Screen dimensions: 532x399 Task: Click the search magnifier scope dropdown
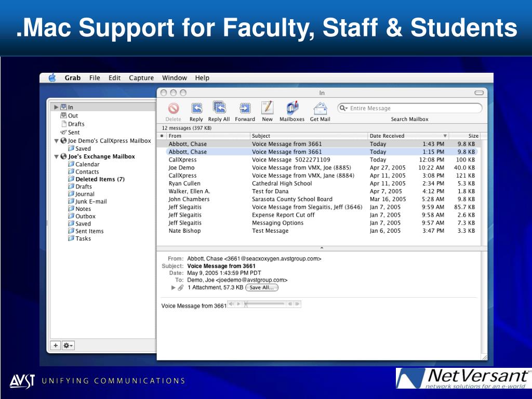344,108
